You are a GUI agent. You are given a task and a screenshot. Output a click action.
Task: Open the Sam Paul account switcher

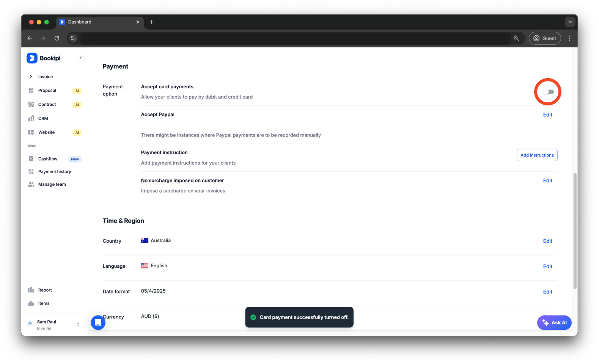[x=78, y=325]
